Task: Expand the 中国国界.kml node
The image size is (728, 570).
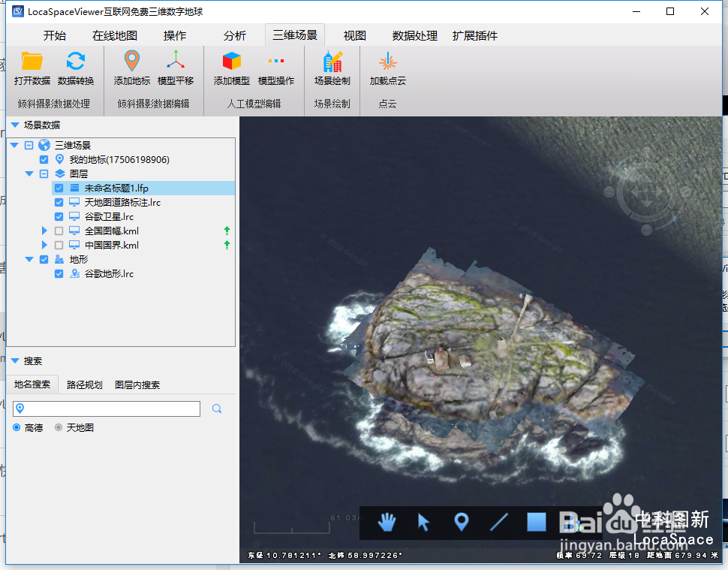Action: [44, 245]
